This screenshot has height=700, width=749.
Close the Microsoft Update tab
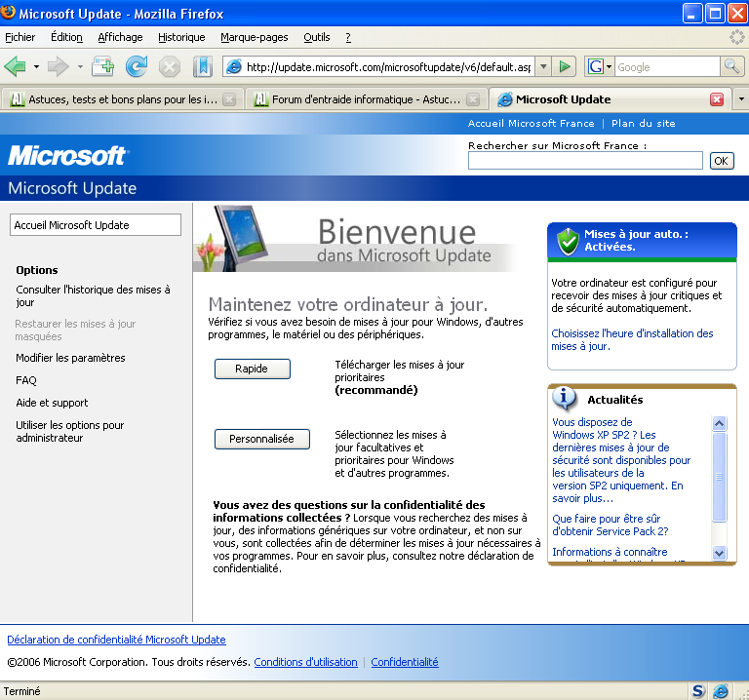(x=717, y=99)
